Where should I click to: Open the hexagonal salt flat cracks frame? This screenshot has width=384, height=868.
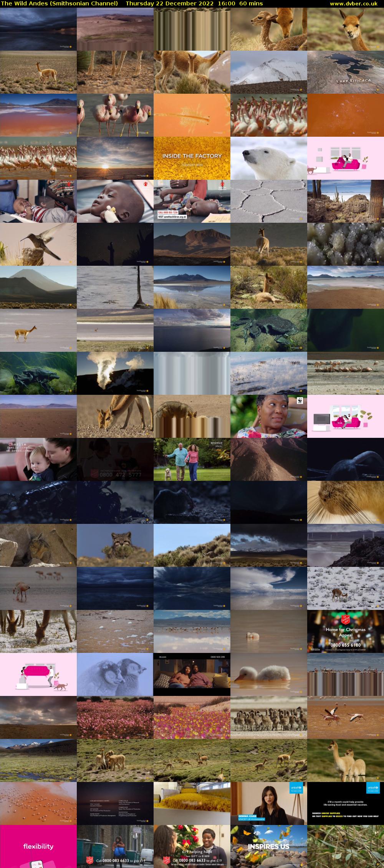point(269,201)
